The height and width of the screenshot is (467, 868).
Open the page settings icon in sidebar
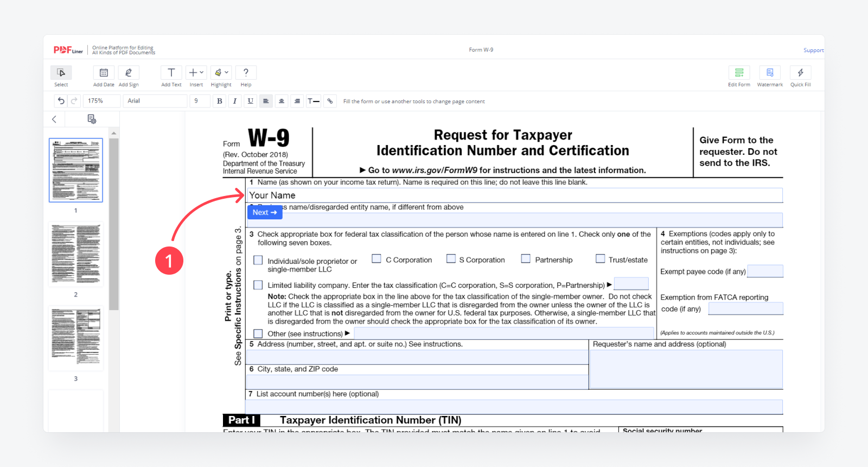pos(92,119)
